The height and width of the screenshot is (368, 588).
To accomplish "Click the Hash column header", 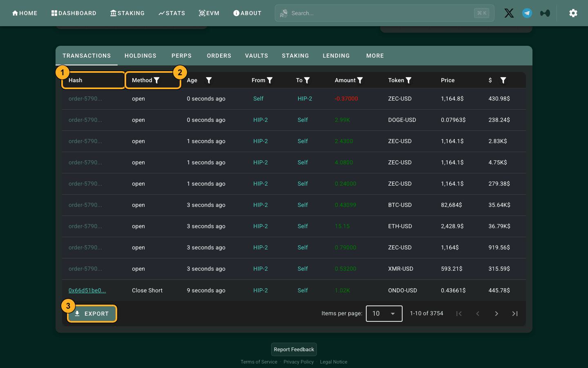I will [x=94, y=80].
